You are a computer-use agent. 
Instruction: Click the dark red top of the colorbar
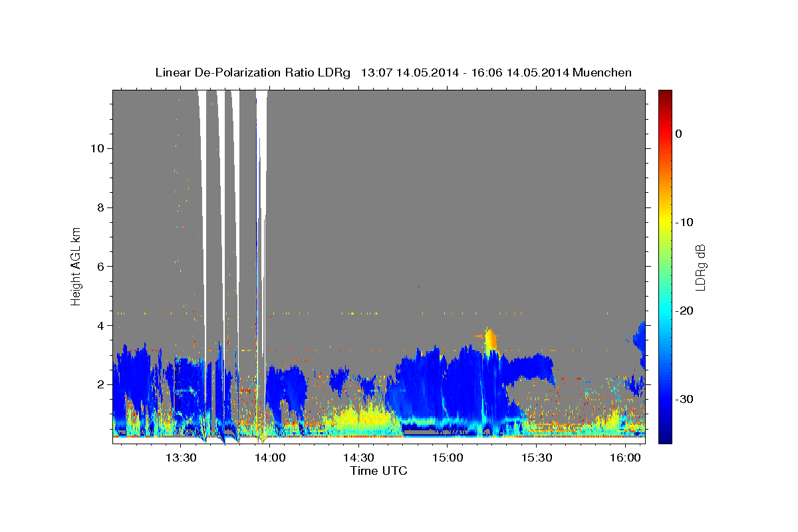point(665,94)
